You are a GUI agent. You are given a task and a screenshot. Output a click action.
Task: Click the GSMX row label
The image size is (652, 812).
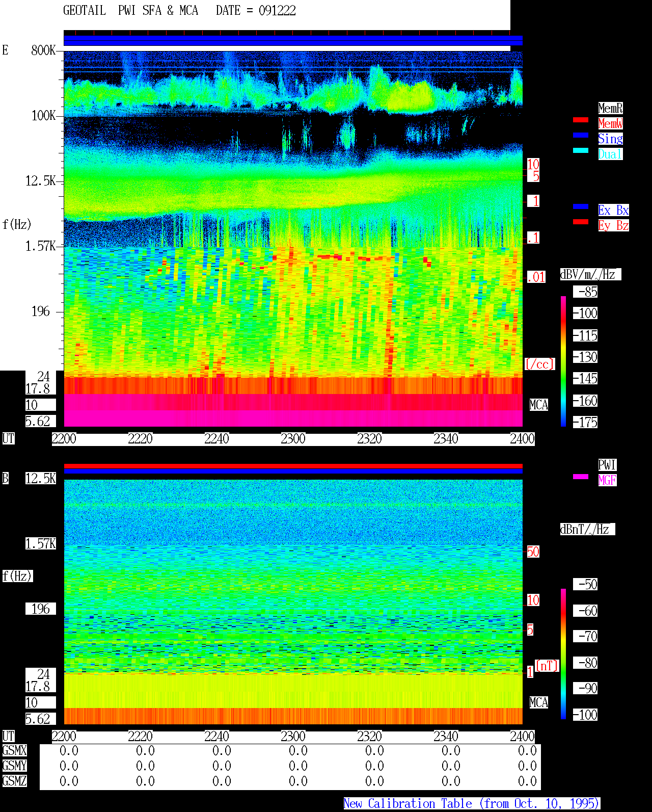(14, 751)
